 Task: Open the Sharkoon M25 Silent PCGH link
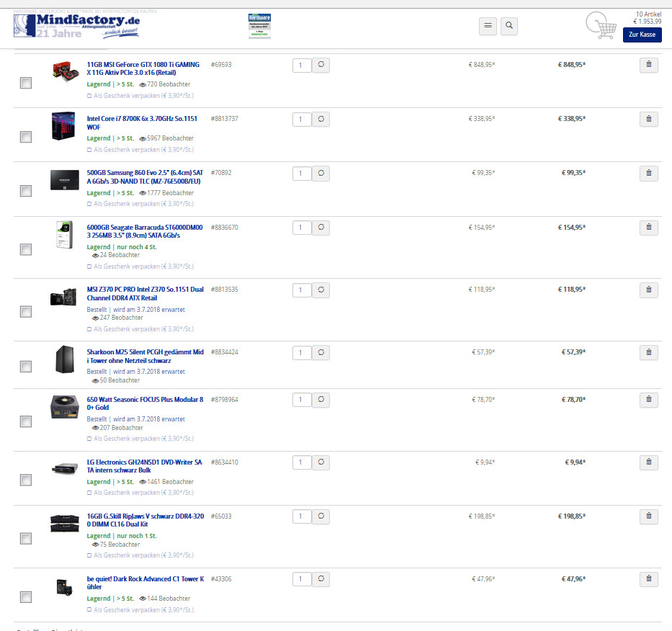coord(145,357)
